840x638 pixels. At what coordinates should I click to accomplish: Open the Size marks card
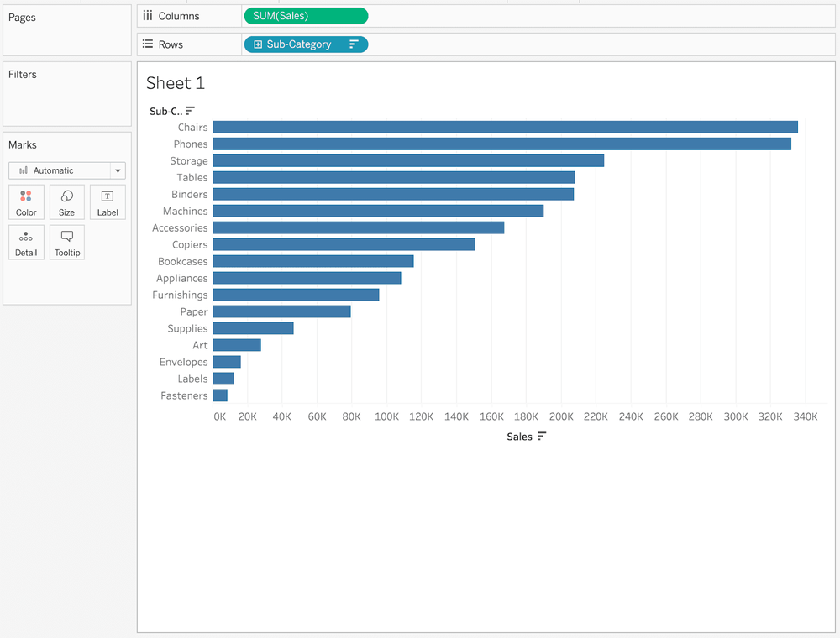[x=66, y=202]
